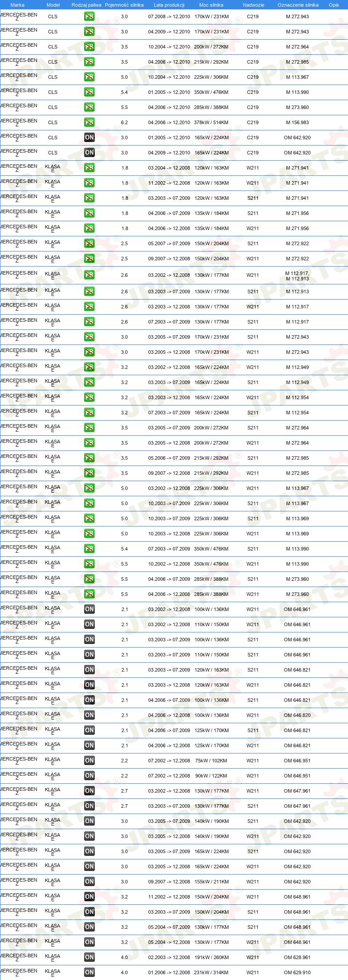Click PB icon in Klasa E 09.2007 2.5 row
Viewport: 348px width, 980px height.
coord(89,259)
